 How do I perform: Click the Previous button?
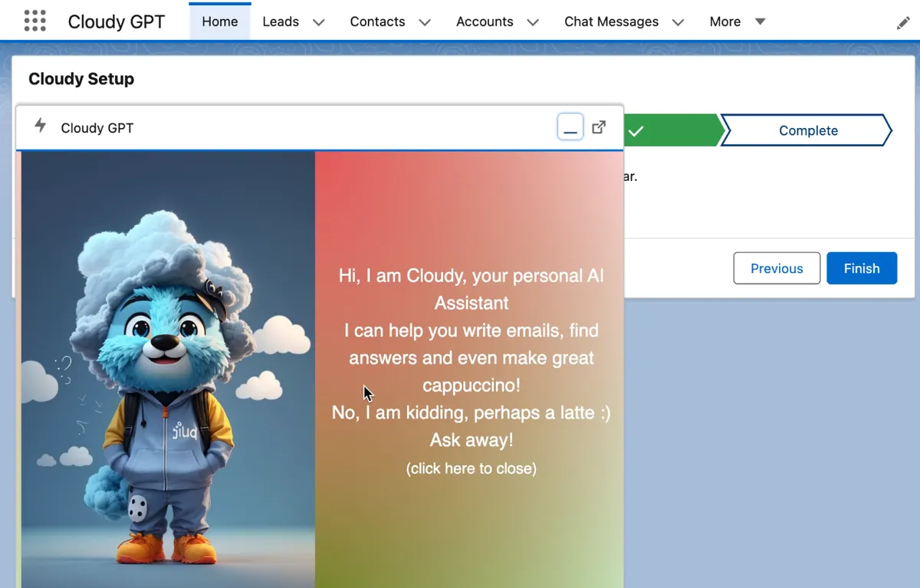777,268
